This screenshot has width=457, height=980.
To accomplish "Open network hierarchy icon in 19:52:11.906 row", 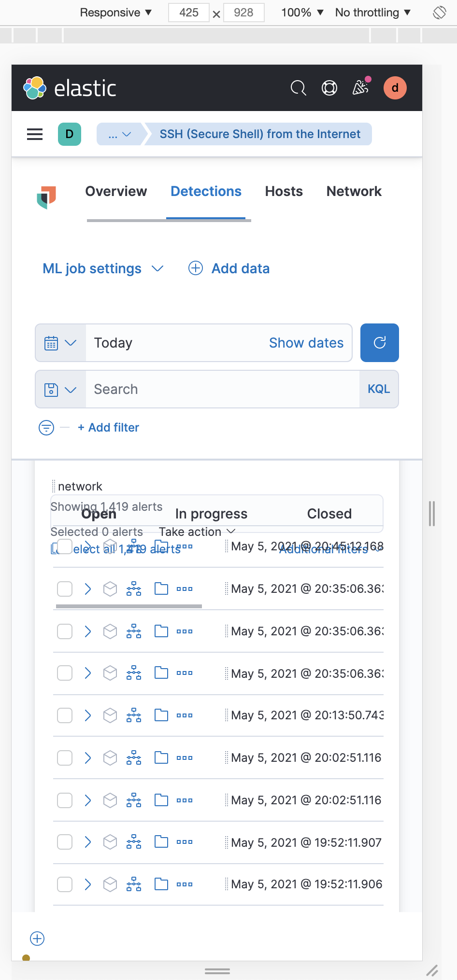I will click(x=134, y=884).
